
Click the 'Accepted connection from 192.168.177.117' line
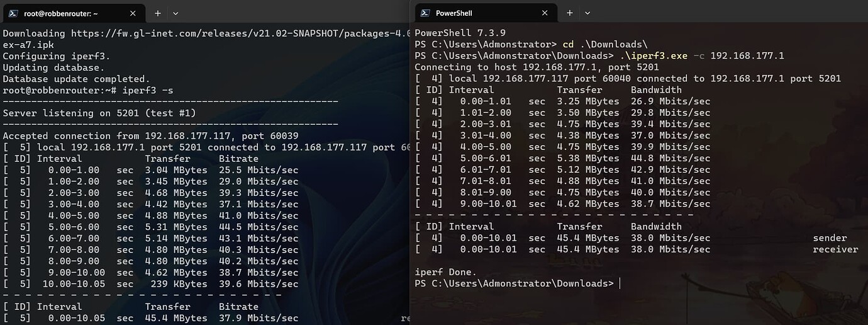(x=150, y=135)
